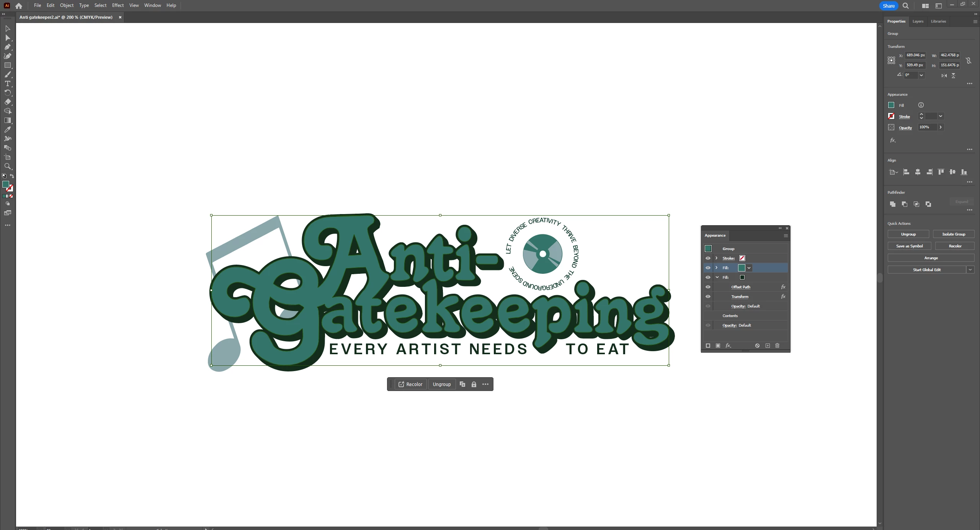The height and width of the screenshot is (530, 980).
Task: Expand the Stroke row in Appearance panel
Action: point(717,258)
